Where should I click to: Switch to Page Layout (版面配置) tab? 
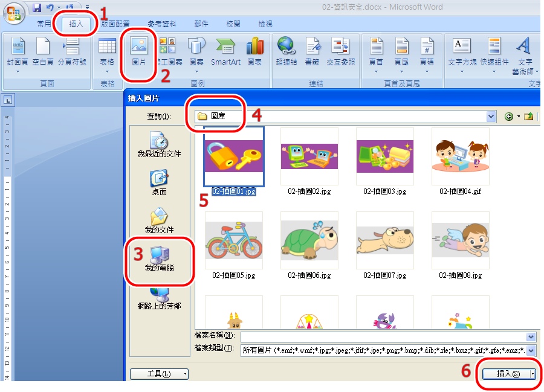(x=115, y=24)
